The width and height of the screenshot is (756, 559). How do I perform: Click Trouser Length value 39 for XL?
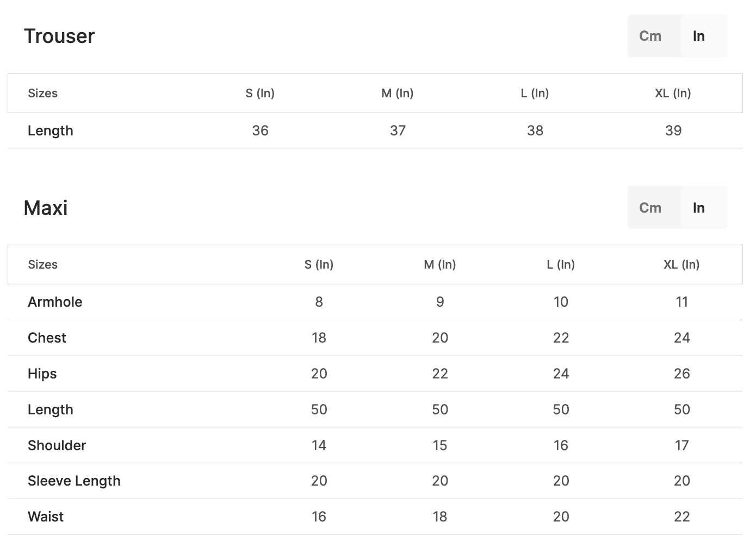pyautogui.click(x=673, y=131)
